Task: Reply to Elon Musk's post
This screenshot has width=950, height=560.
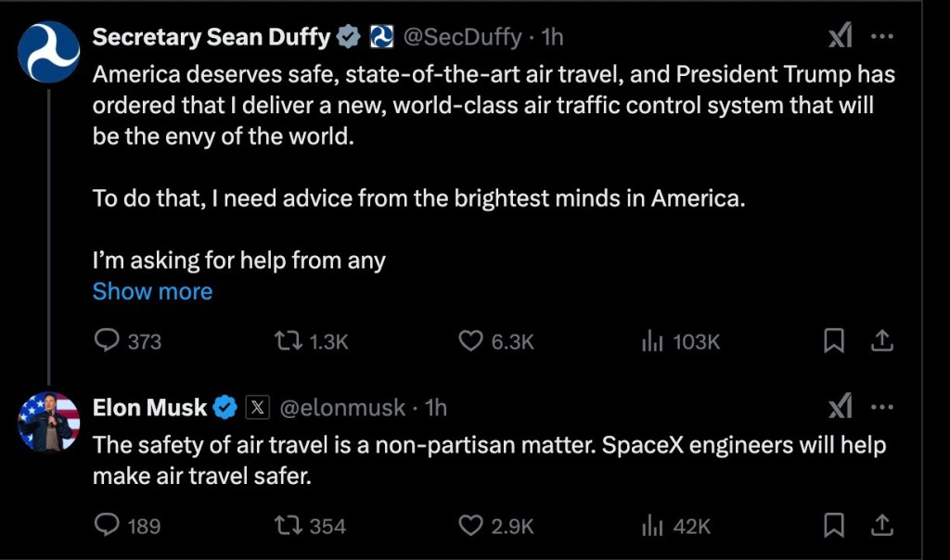Action: pyautogui.click(x=108, y=526)
